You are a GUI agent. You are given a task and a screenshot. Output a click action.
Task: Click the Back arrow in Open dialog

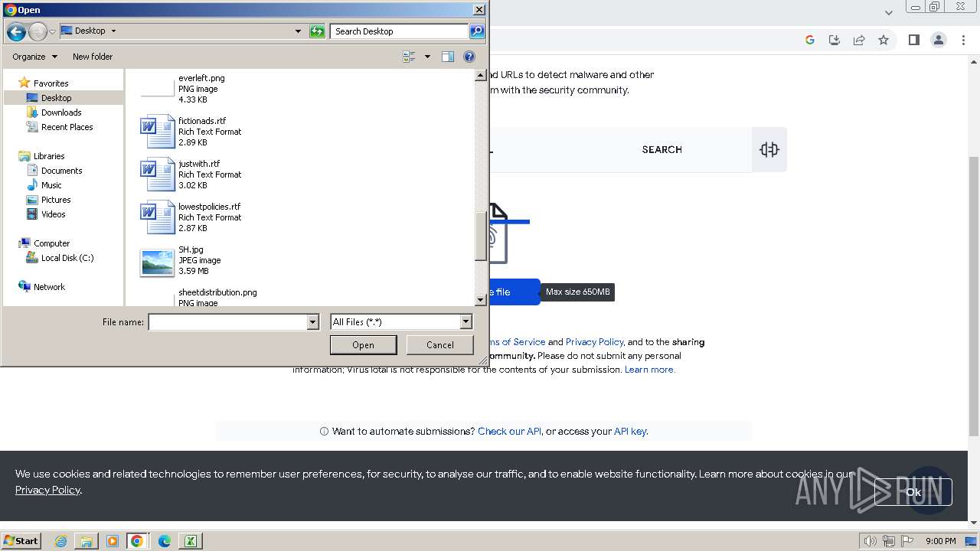click(x=16, y=31)
